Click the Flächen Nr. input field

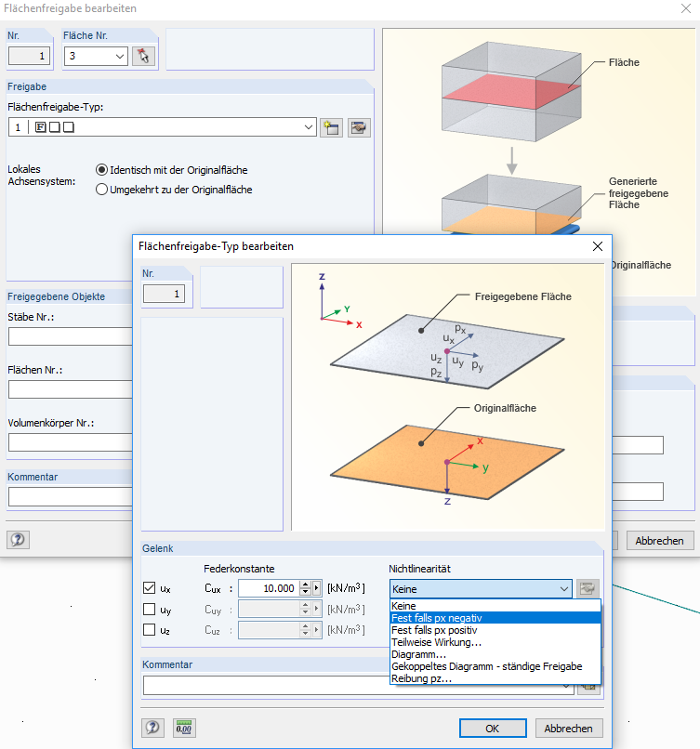click(x=71, y=389)
